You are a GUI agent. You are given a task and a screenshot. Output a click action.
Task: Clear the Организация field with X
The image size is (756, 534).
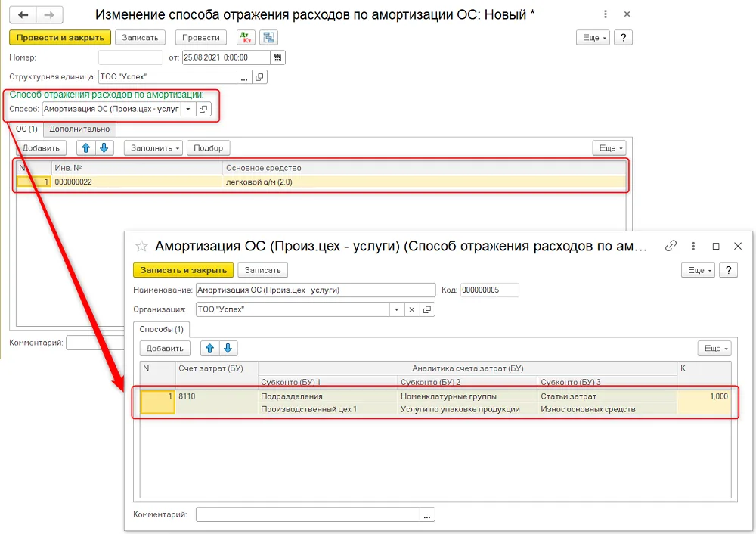(x=412, y=309)
